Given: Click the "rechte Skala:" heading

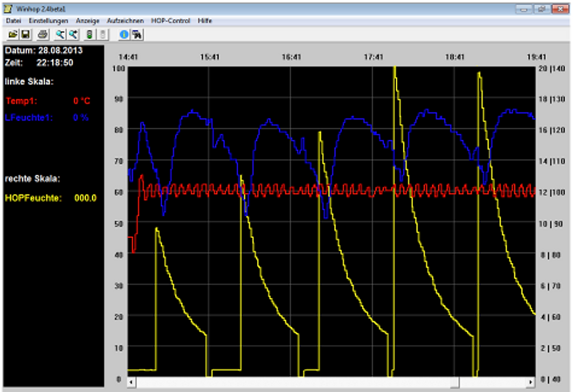Looking at the screenshot, I should [x=32, y=179].
